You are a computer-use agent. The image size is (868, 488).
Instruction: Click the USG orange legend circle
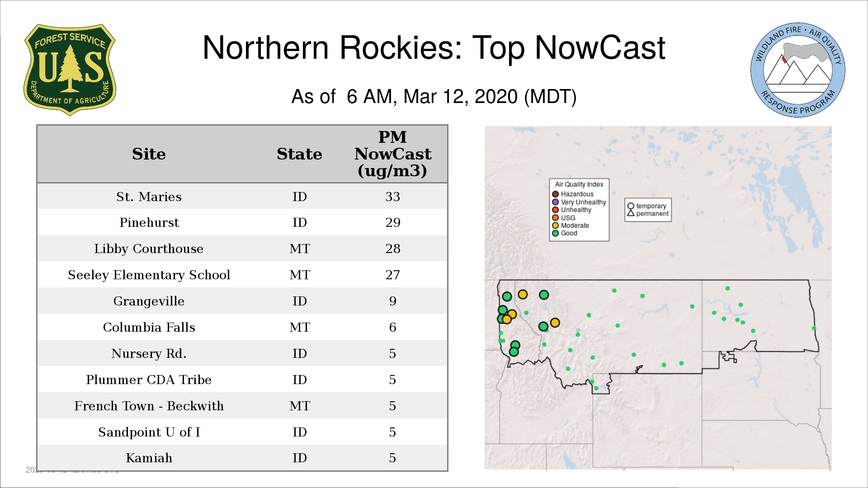[555, 218]
